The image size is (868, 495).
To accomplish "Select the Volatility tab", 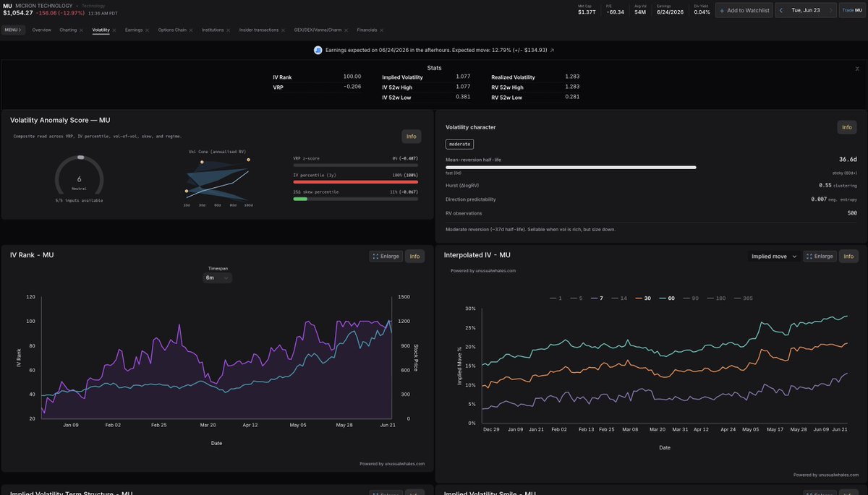I will click(x=101, y=30).
